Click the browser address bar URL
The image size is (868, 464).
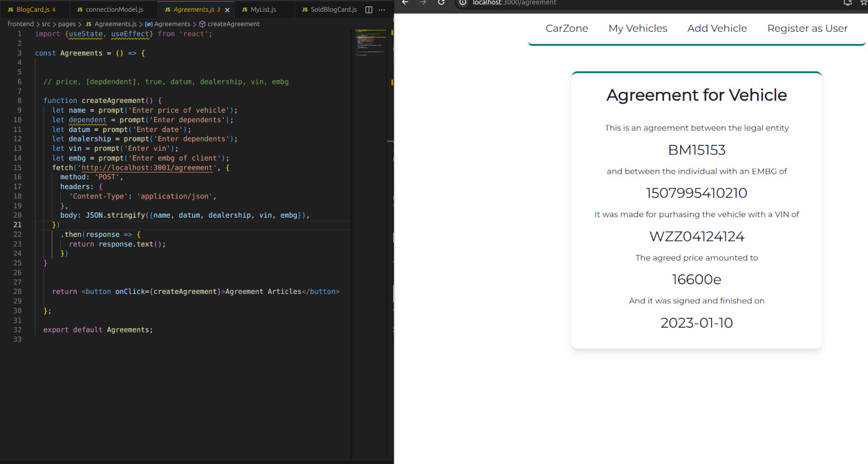pos(515,2)
